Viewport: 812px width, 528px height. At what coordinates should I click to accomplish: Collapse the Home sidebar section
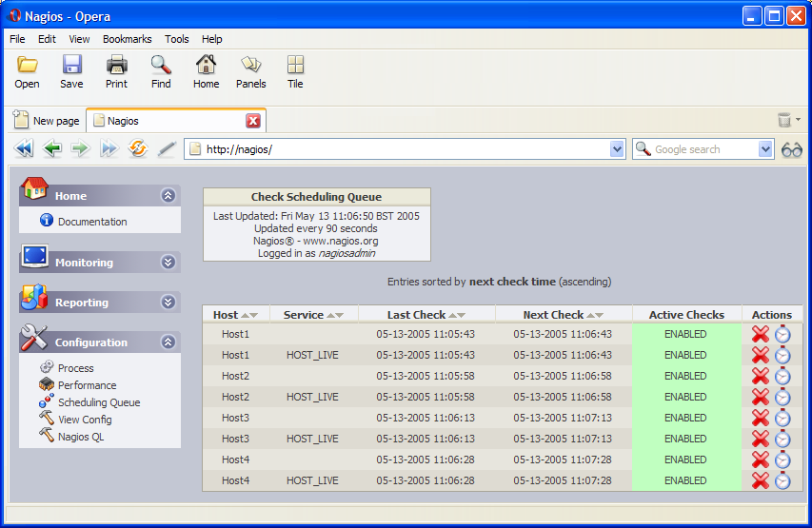[x=168, y=196]
